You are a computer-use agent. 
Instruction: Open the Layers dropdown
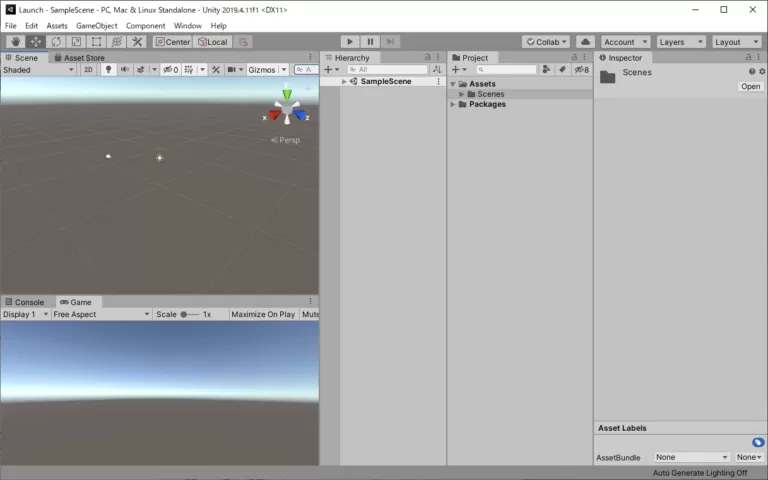680,42
